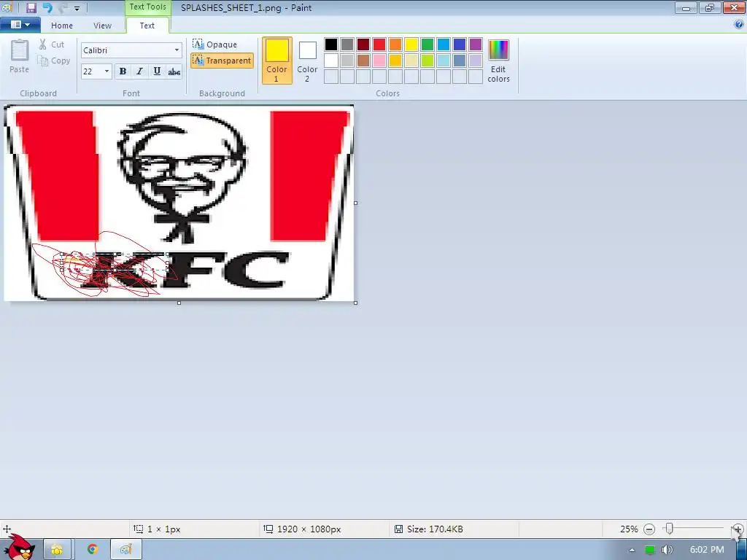Click the canvas bottom-right resize handle

tap(356, 303)
